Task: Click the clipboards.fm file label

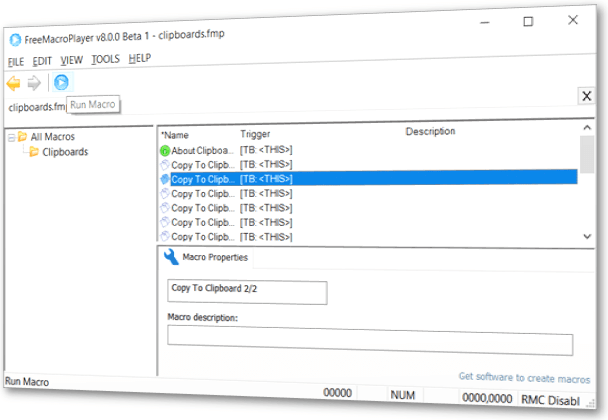Action: (x=37, y=107)
